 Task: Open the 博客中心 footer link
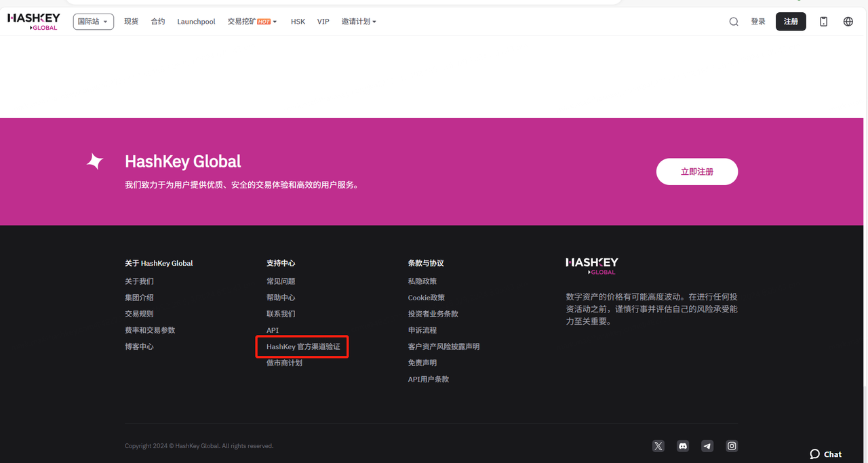pos(139,346)
